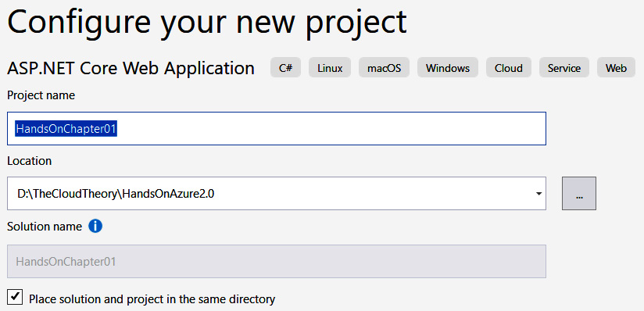Viewport: 644px width, 311px height.
Task: Click the 'Project name' field label
Action: [41, 96]
